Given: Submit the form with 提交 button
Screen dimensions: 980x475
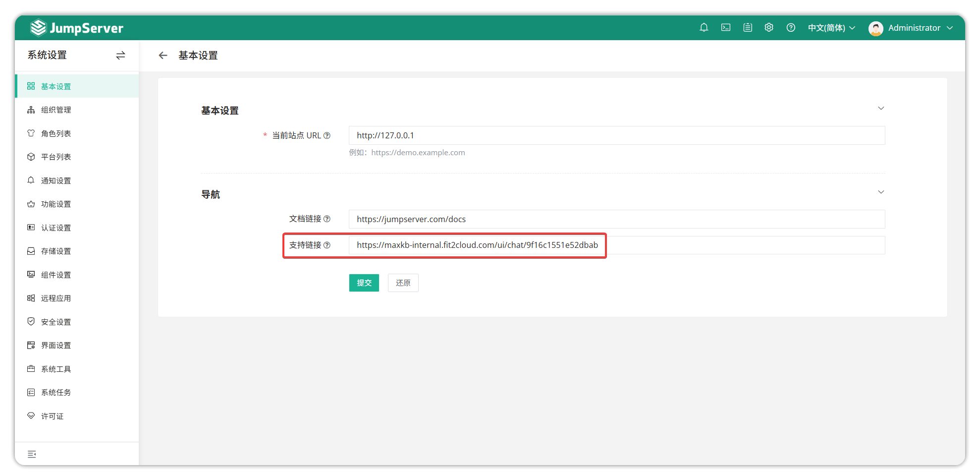Looking at the screenshot, I should [364, 283].
